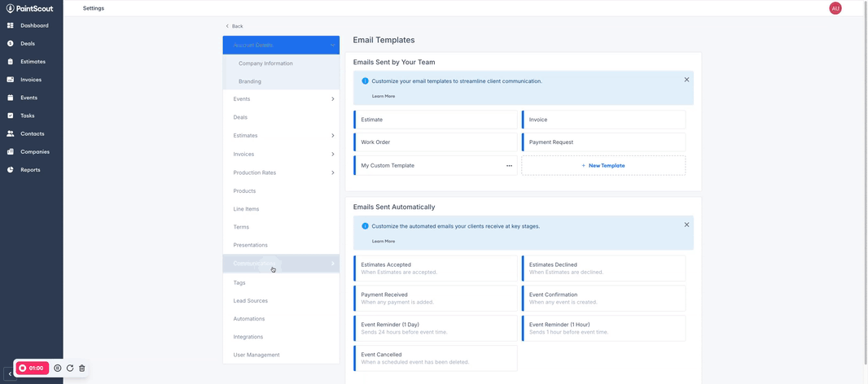Click the Invoices icon in sidebar
868x384 pixels.
pyautogui.click(x=10, y=80)
